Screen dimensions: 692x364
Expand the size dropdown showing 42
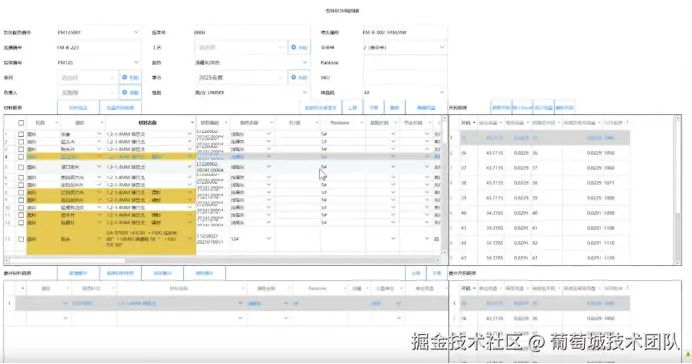tap(442, 92)
